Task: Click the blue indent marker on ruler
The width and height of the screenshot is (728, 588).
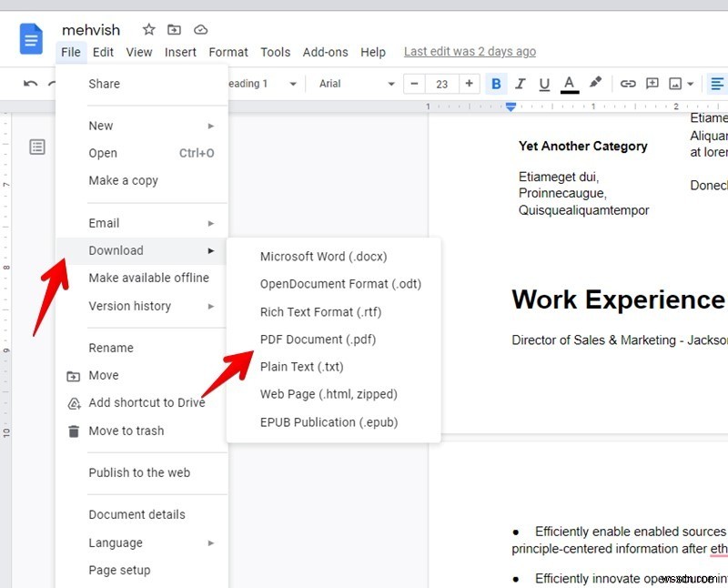Action: click(x=511, y=106)
